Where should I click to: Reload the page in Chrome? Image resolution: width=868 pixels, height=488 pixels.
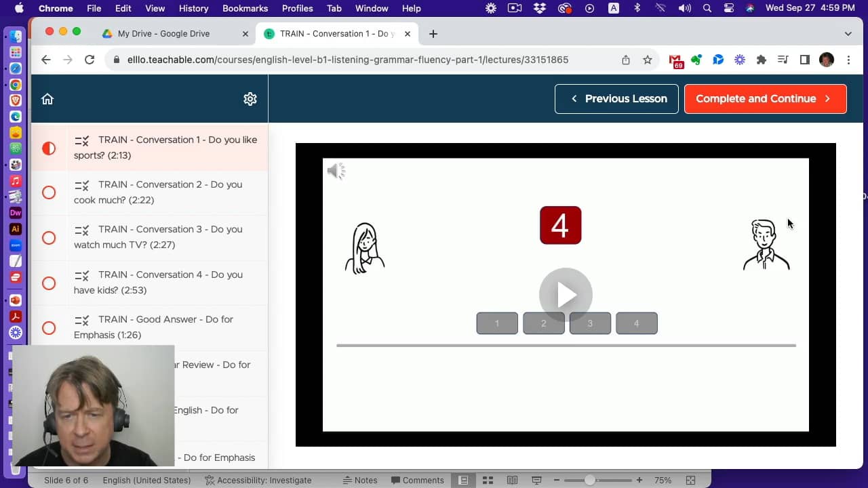[90, 60]
